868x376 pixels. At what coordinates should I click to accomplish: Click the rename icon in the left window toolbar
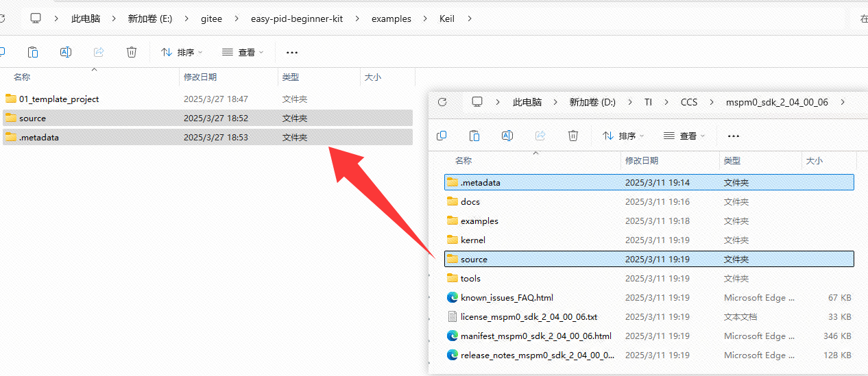point(66,52)
